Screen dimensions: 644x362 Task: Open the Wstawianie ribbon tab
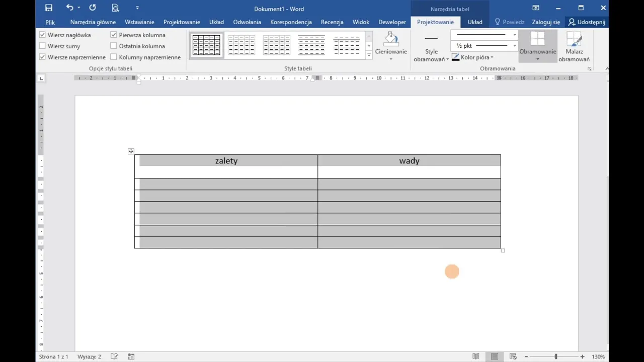(139, 22)
